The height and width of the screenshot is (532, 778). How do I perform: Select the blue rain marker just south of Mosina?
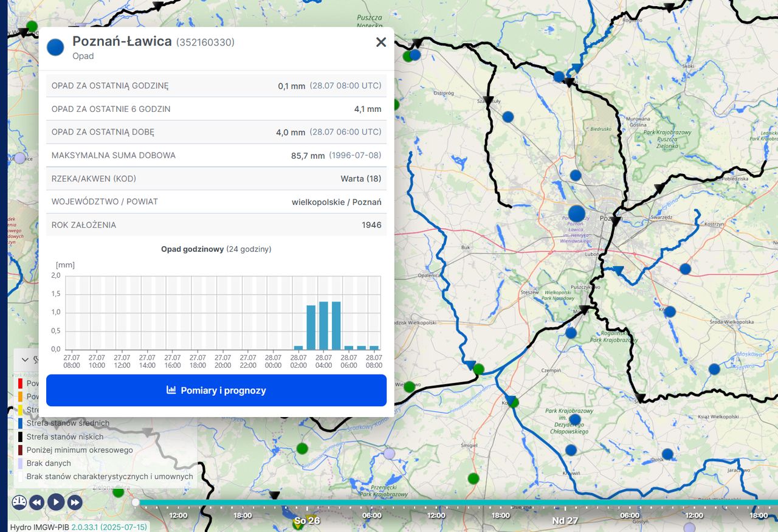(x=571, y=333)
